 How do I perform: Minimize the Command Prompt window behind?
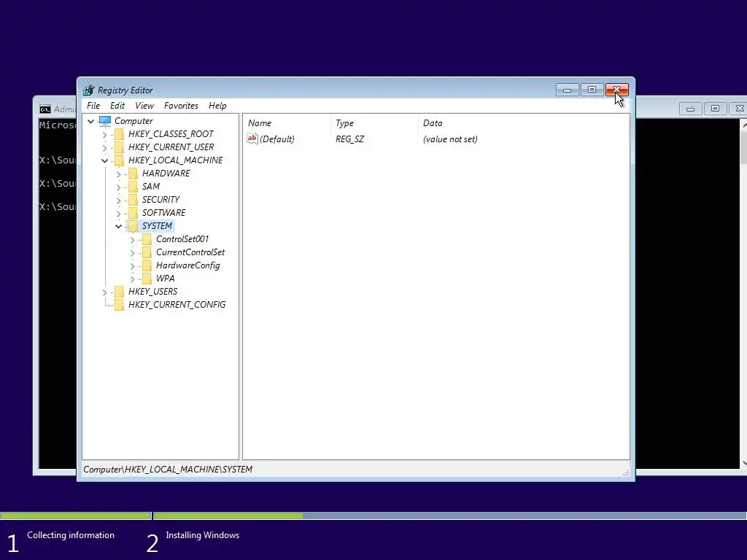690,109
